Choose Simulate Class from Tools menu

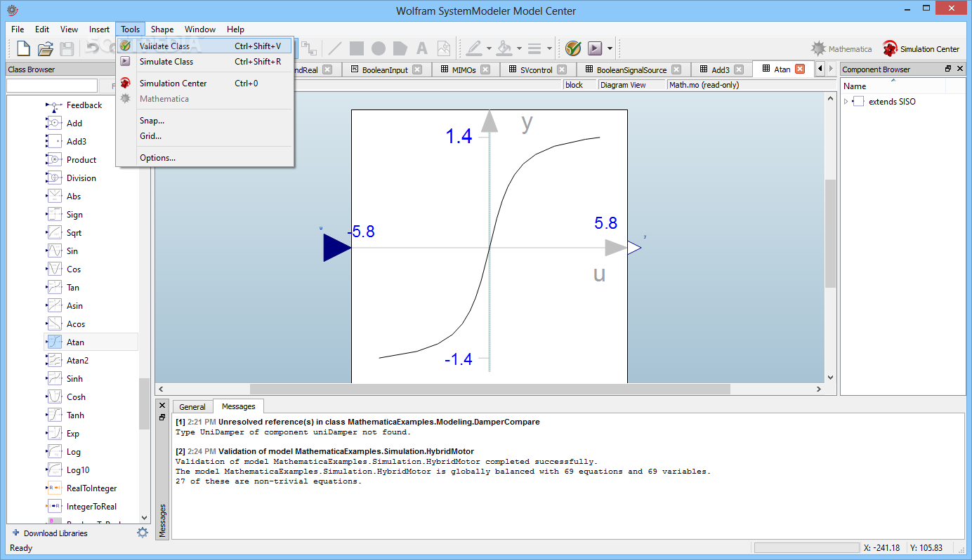pyautogui.click(x=204, y=62)
